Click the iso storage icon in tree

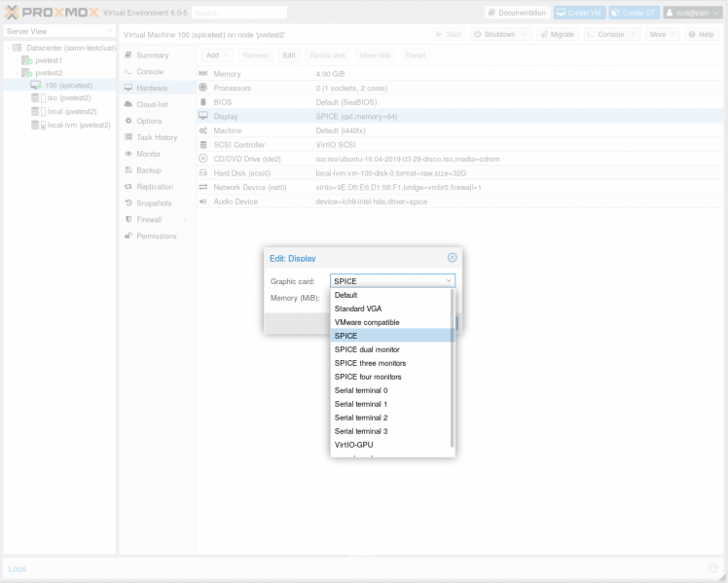pos(37,98)
